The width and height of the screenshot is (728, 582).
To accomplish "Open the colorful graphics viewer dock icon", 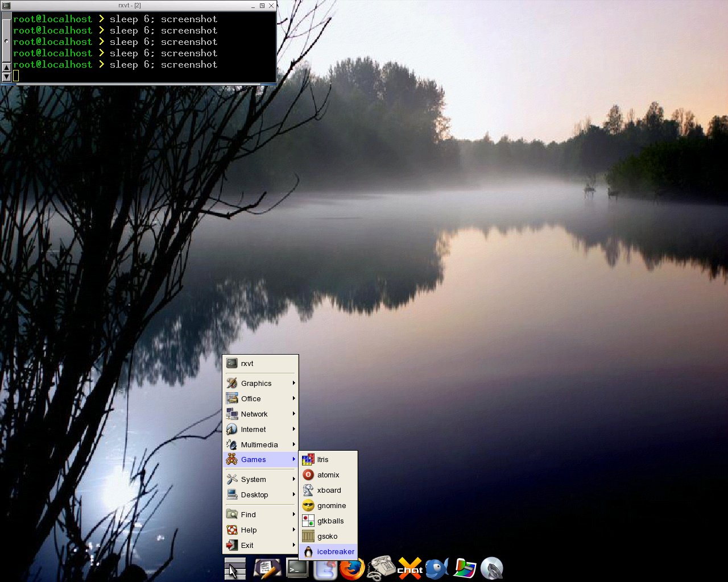I will tap(465, 568).
